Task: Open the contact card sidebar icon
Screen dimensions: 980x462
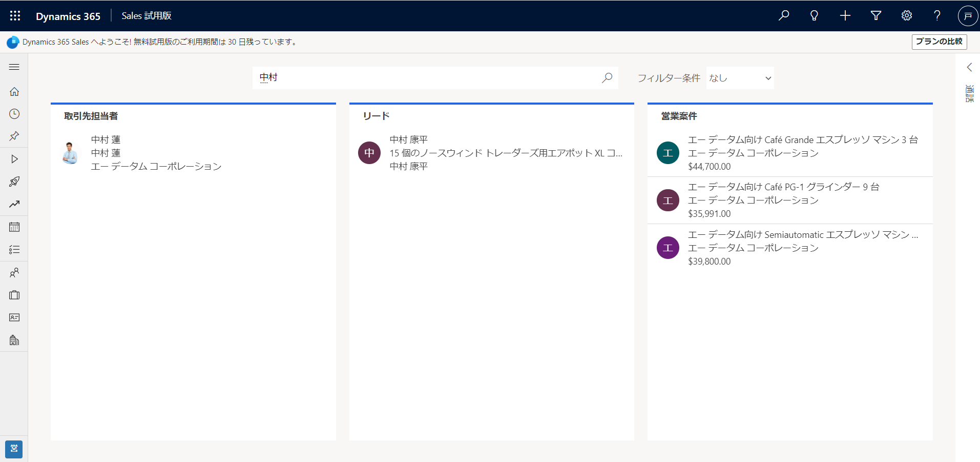Action: (14, 317)
